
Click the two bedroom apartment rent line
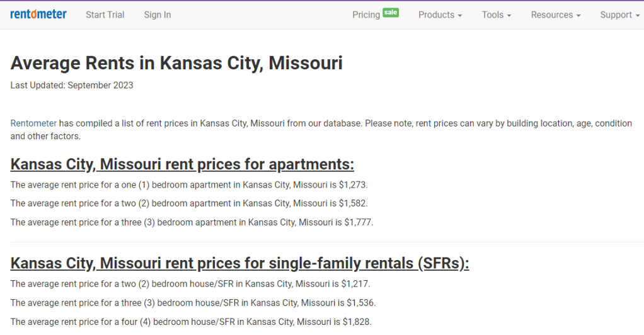(189, 203)
